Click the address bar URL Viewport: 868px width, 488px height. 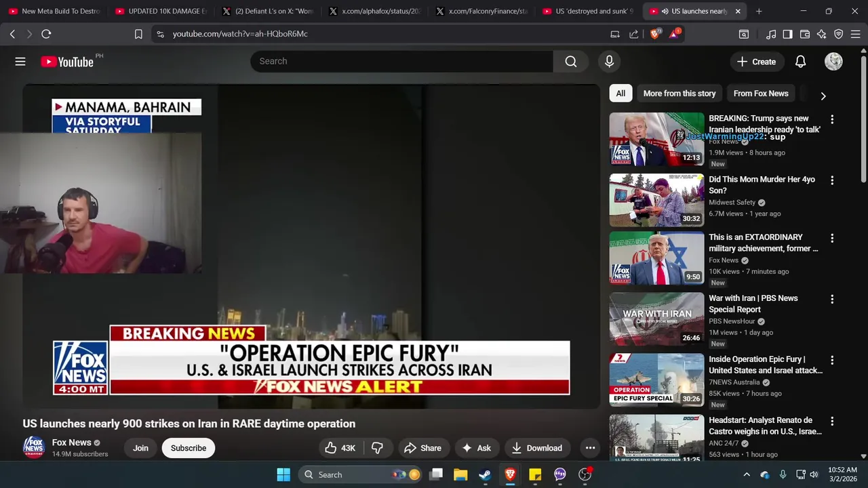pyautogui.click(x=240, y=34)
